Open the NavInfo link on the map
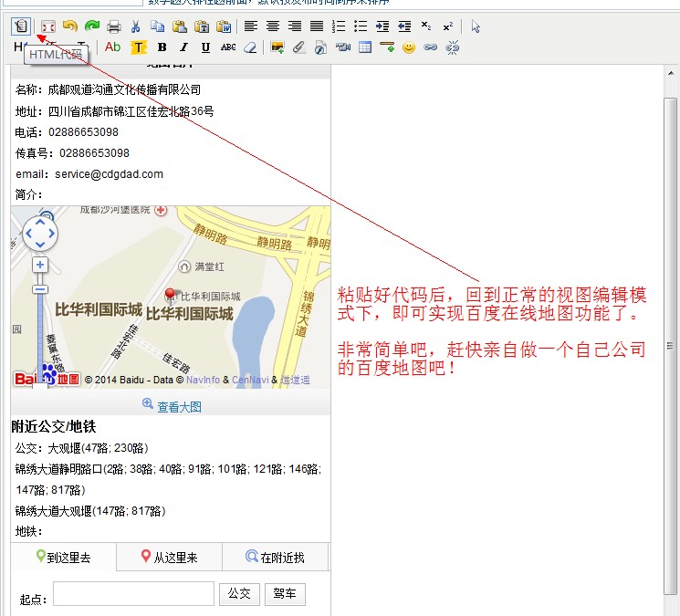 (x=203, y=380)
